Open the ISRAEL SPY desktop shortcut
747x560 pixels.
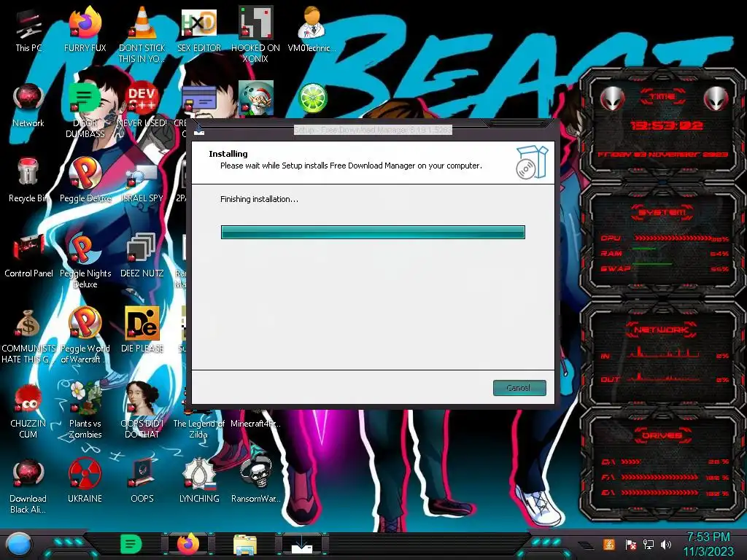142,181
